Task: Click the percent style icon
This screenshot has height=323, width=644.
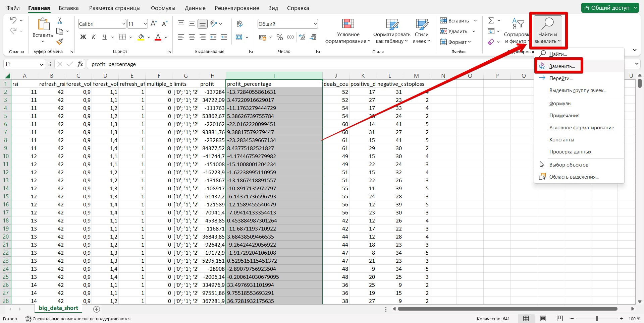Action: tap(280, 37)
